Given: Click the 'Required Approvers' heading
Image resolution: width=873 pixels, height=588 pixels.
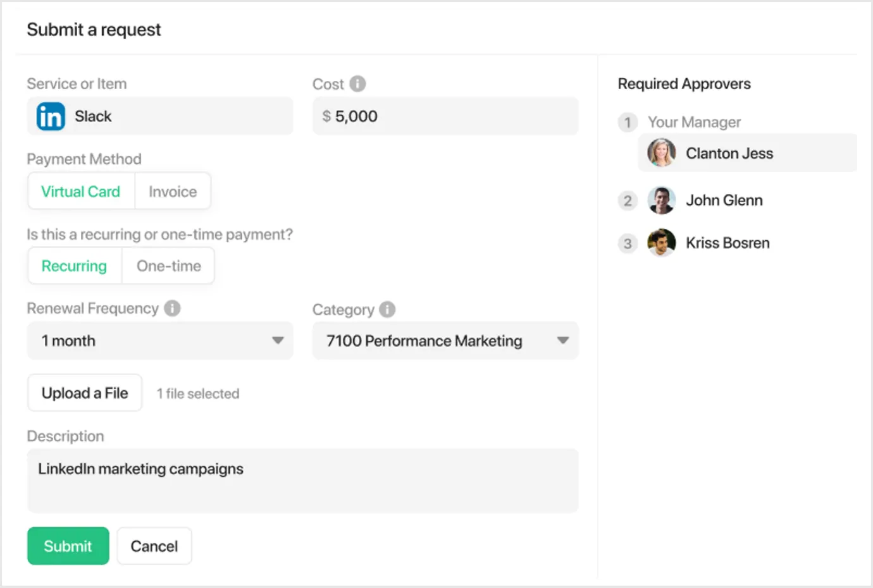Looking at the screenshot, I should (x=684, y=83).
